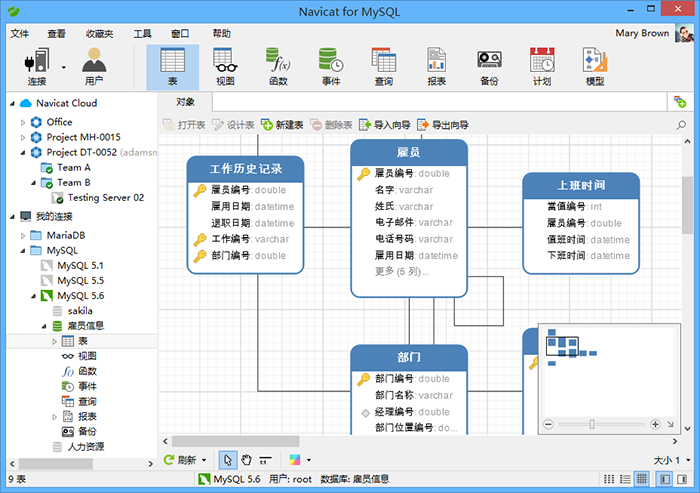The image size is (700, 493).
Task: Click the zoom in plus icon in navigator
Action: [x=655, y=424]
